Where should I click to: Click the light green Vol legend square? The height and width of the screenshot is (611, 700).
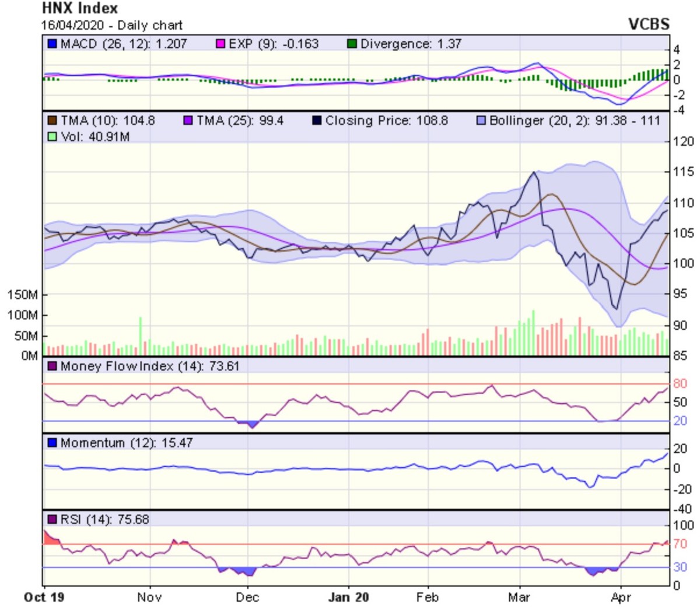52,137
